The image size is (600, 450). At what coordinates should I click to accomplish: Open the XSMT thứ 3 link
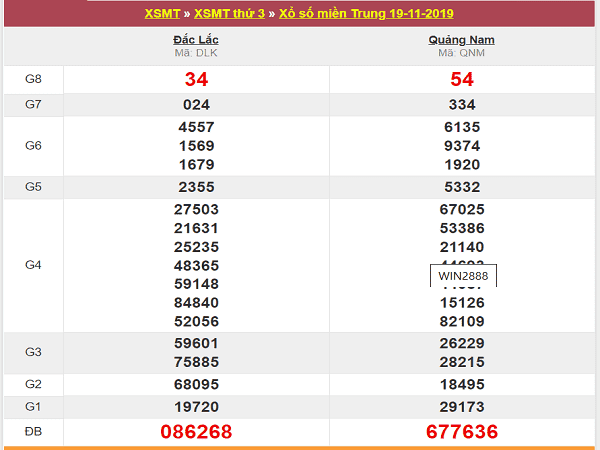coord(233,14)
